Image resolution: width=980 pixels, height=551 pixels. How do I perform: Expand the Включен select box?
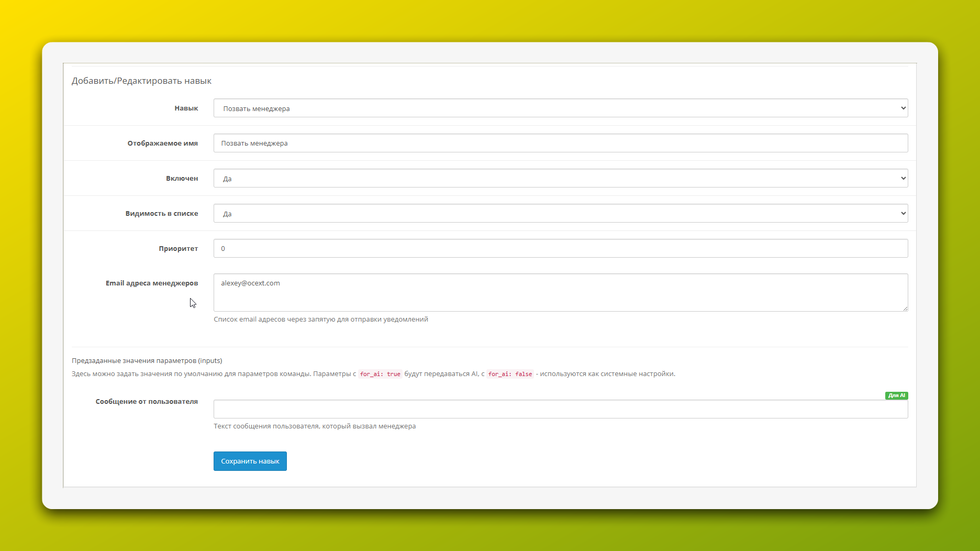click(560, 179)
